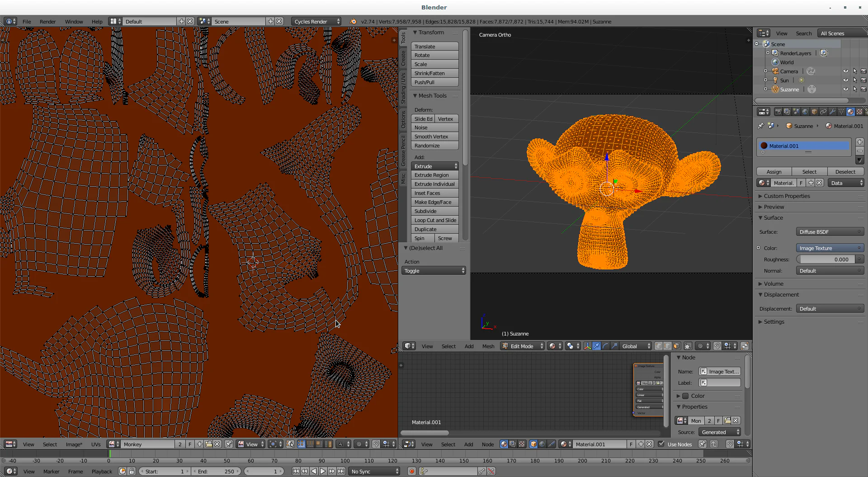Click the End frame field in timeline

point(217,471)
